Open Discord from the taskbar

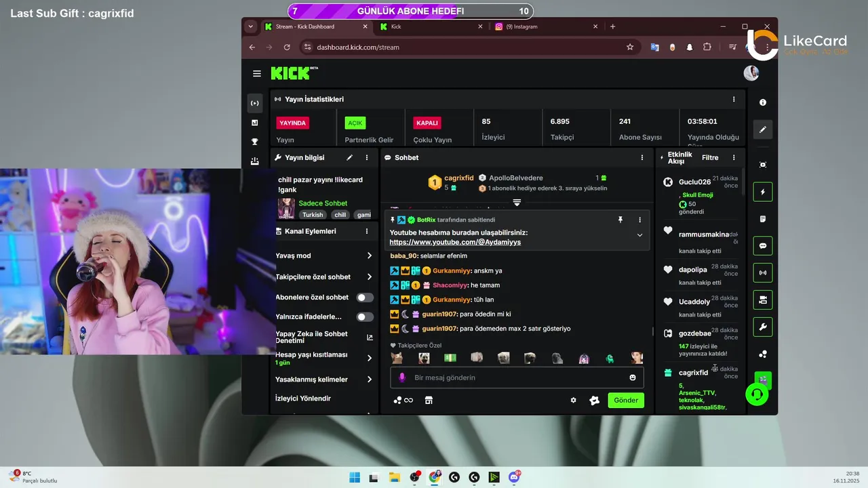click(x=514, y=478)
